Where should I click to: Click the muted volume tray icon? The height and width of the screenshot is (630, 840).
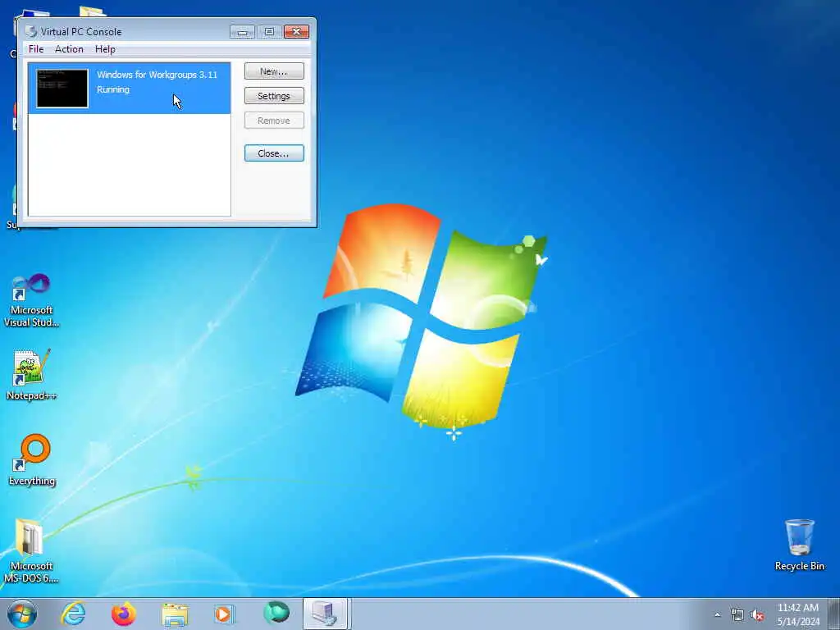pos(757,615)
